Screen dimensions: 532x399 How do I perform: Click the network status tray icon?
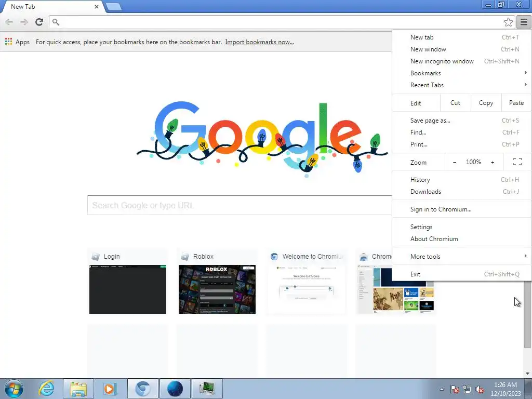467,390
